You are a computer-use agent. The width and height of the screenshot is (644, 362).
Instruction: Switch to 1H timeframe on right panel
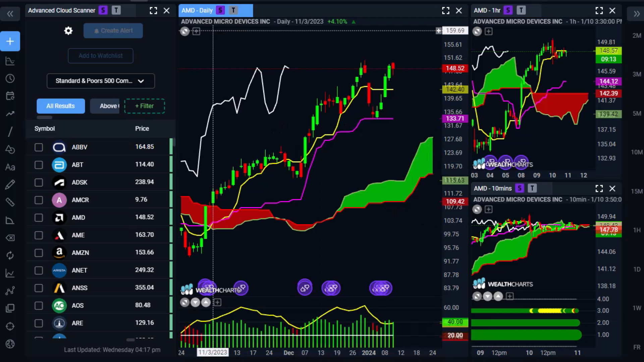637,230
